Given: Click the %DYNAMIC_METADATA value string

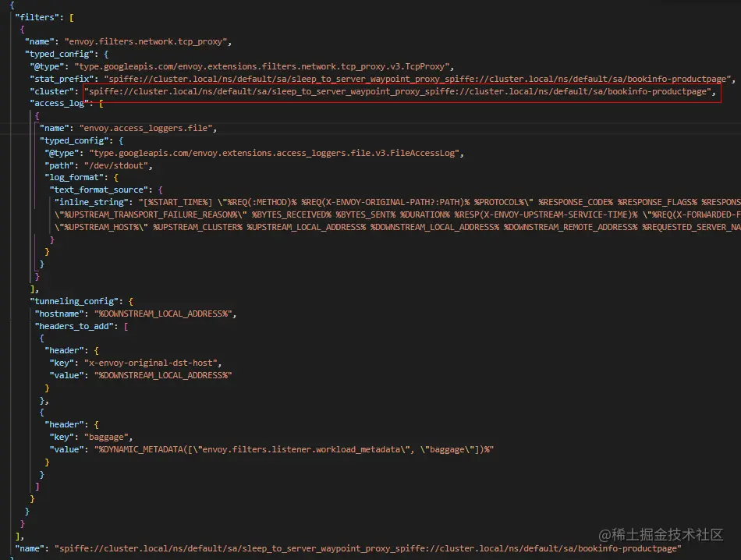Looking at the screenshot, I should 294,449.
